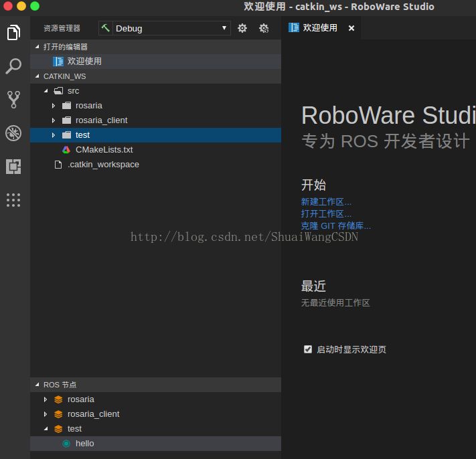Click the 新建工作区 new workspace link
The height and width of the screenshot is (459, 476).
click(326, 202)
